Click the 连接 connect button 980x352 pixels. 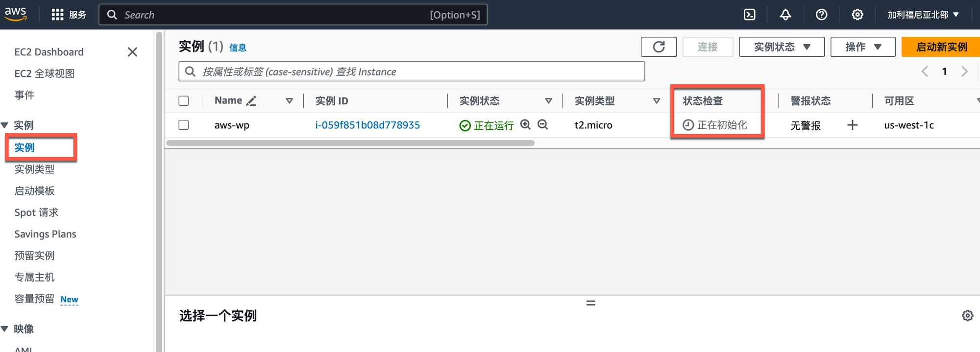[708, 47]
